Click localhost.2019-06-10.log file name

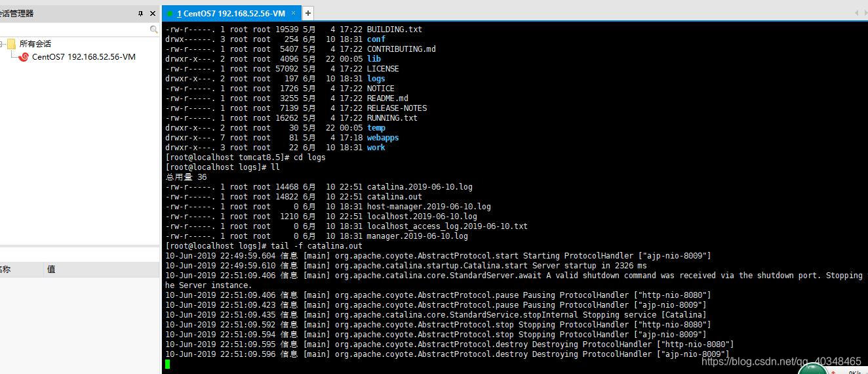[x=422, y=217]
